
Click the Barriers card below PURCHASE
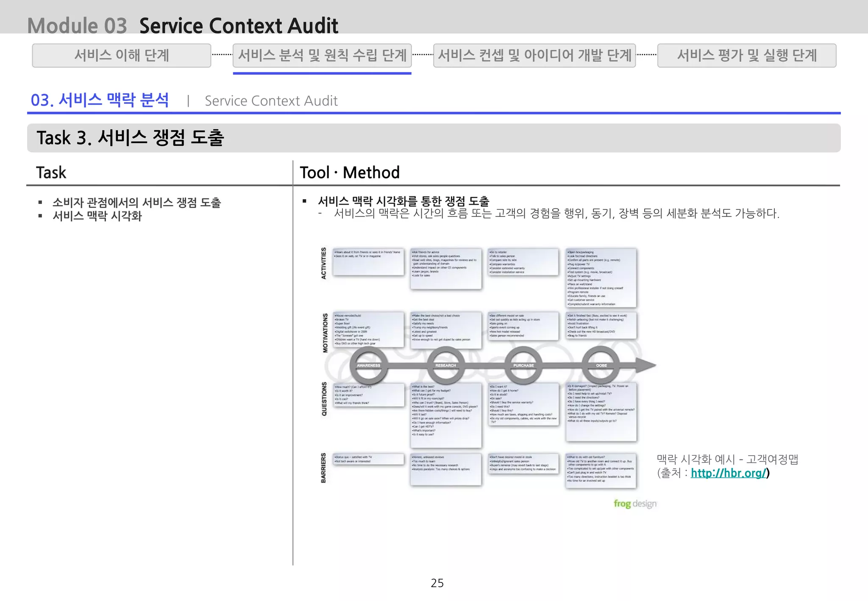[x=523, y=464]
